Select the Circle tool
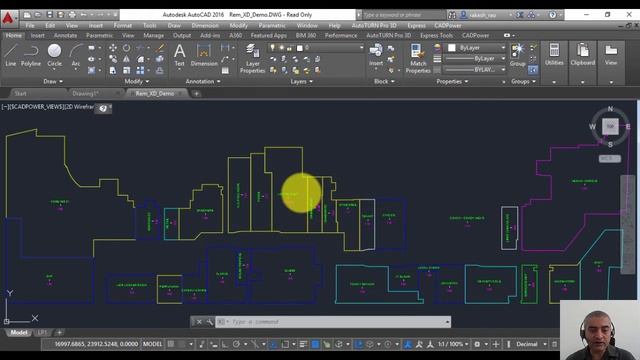Image resolution: width=640 pixels, height=360 pixels. 54,55
